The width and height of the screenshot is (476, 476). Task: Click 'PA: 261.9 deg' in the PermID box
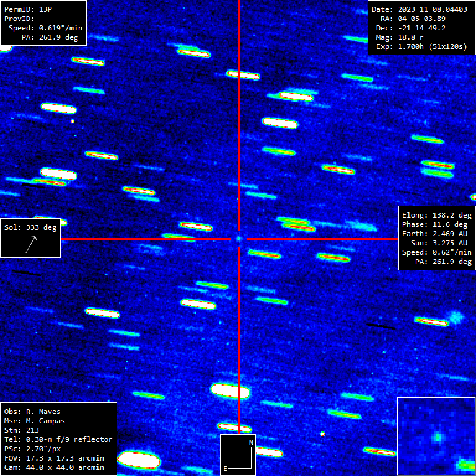pos(50,37)
